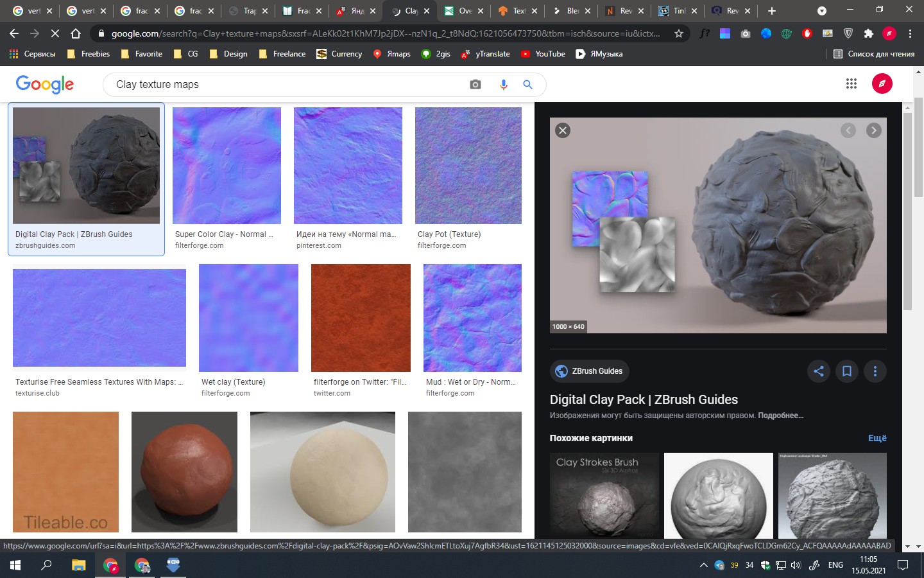Select the Mud Wet or Dry thumbnail
Image resolution: width=924 pixels, height=578 pixels.
point(472,318)
